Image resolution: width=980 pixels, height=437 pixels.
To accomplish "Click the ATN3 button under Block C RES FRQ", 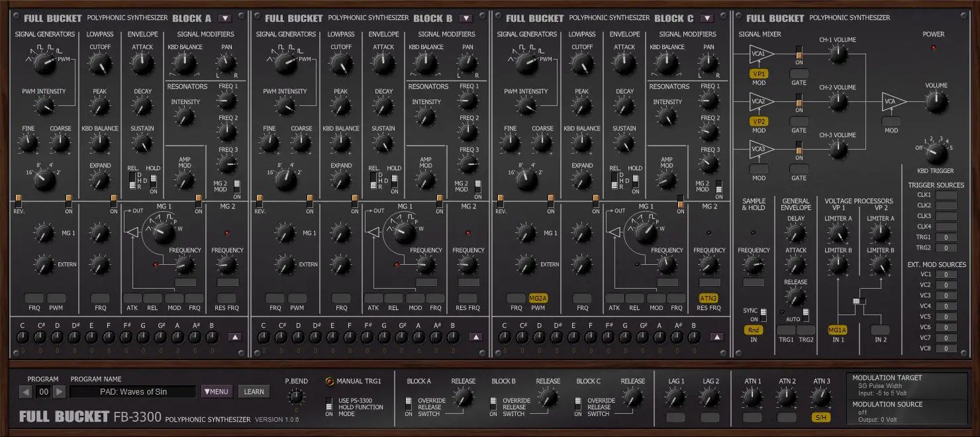I will click(707, 299).
